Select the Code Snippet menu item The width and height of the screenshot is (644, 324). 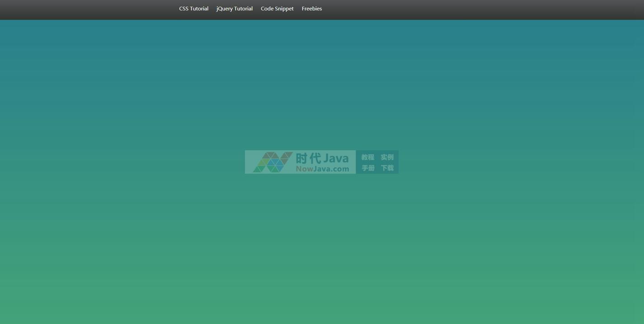277,9
